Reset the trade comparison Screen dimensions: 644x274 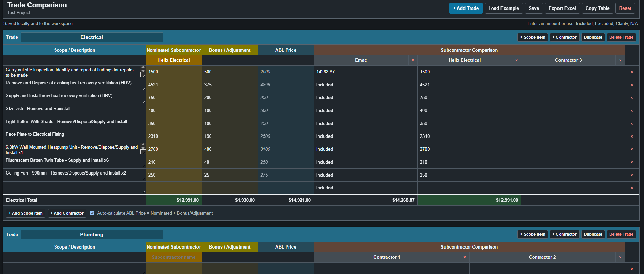point(625,8)
